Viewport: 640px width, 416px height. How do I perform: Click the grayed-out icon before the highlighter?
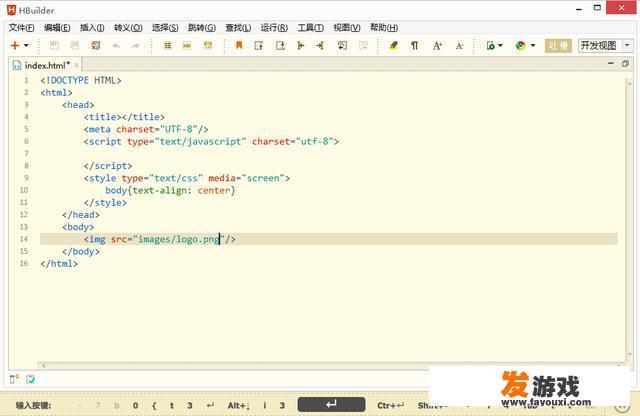363,45
